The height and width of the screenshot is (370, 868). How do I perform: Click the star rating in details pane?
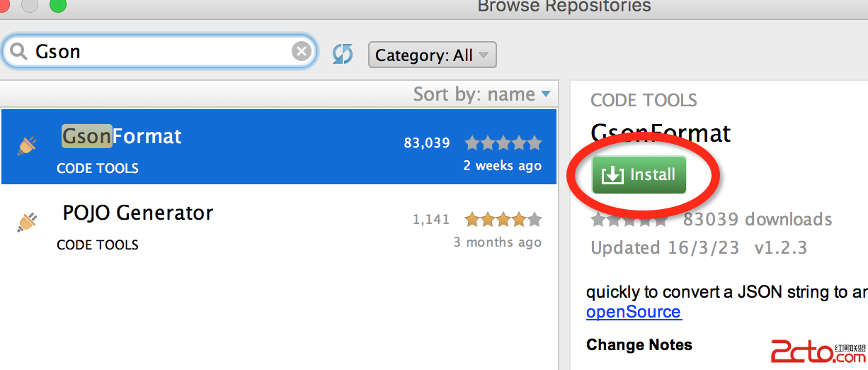pos(629,220)
